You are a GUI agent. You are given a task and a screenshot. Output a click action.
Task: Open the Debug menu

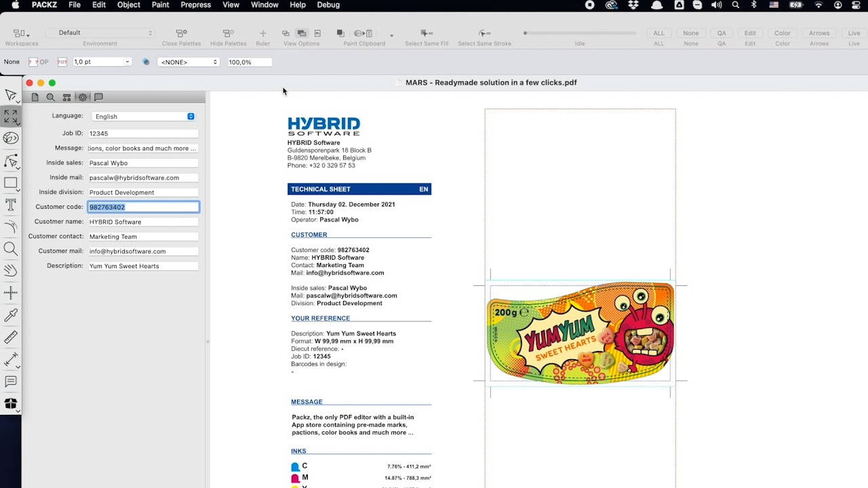(x=328, y=5)
